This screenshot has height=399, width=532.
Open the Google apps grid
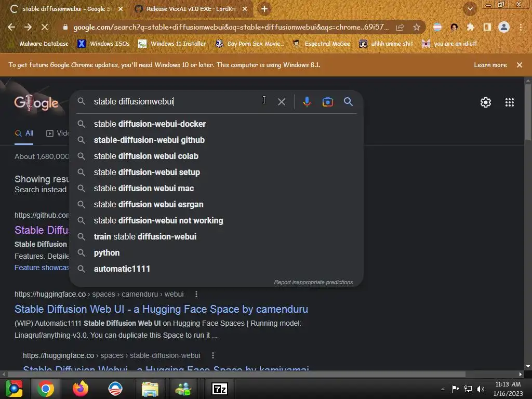coord(509,102)
